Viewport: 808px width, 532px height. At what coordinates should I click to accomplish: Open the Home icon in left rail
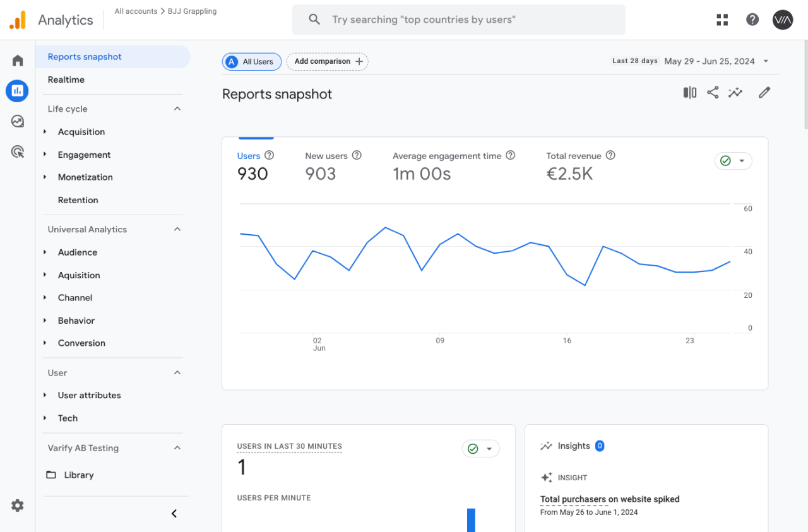coord(18,61)
